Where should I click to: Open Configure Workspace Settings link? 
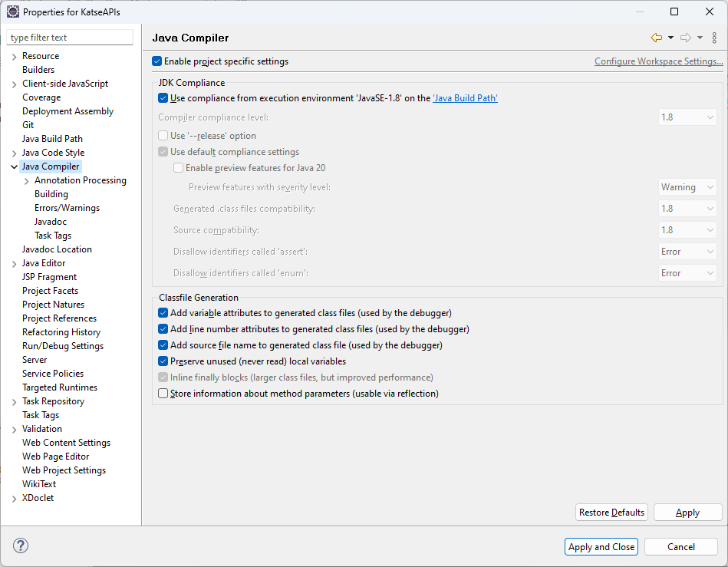(x=658, y=61)
